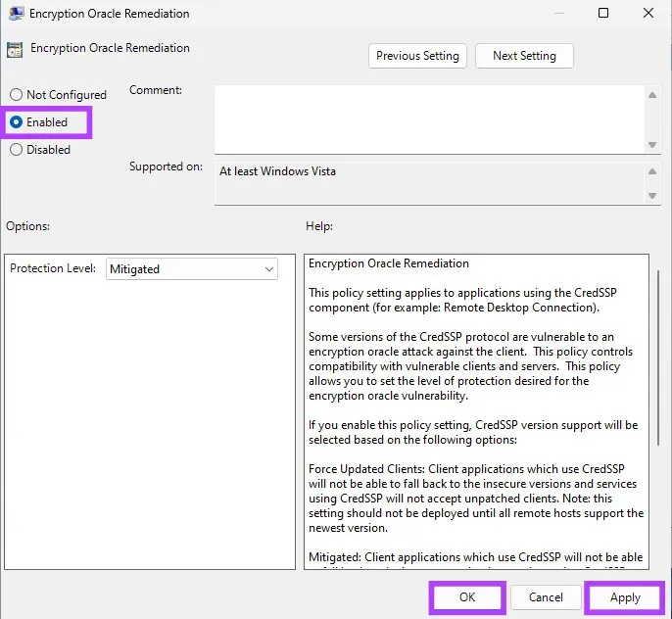Click the paragraph starting 'This policy setting applies'

pyautogui.click(x=462, y=300)
